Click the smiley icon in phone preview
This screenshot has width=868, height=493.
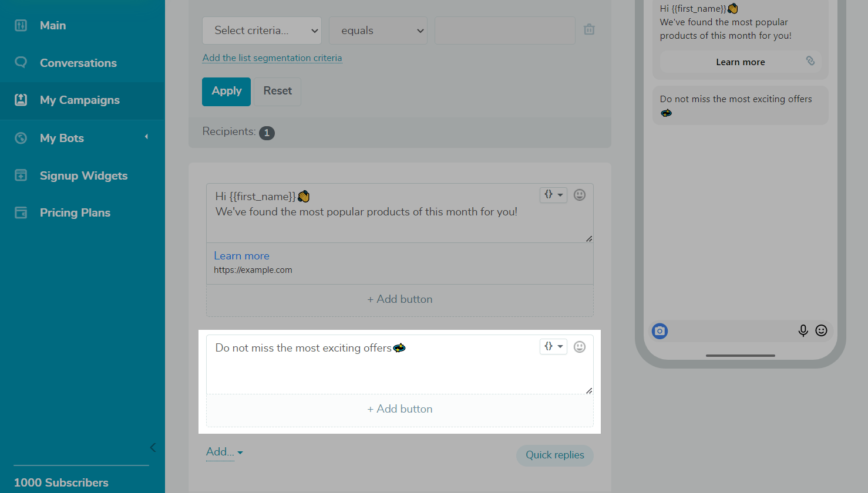tap(821, 330)
